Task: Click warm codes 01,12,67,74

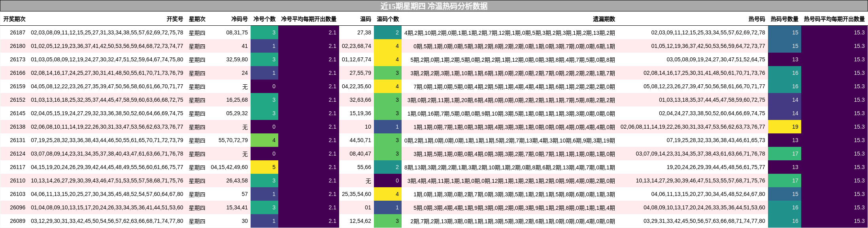Action: [x=357, y=59]
